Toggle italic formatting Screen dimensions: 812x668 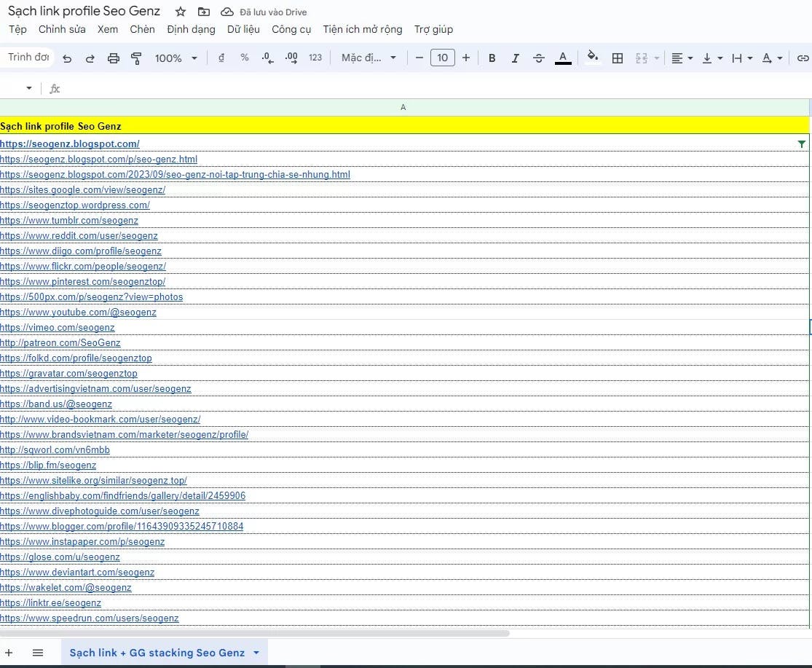pos(515,58)
